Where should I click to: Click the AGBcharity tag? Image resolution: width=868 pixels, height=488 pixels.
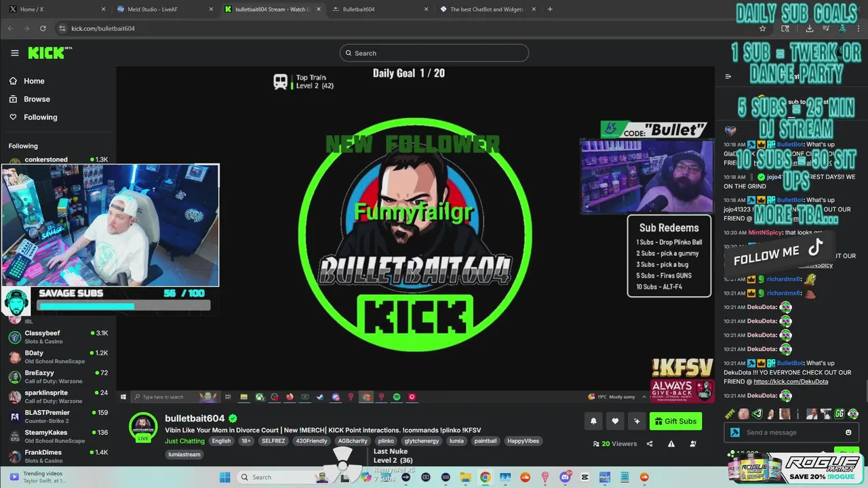point(353,441)
